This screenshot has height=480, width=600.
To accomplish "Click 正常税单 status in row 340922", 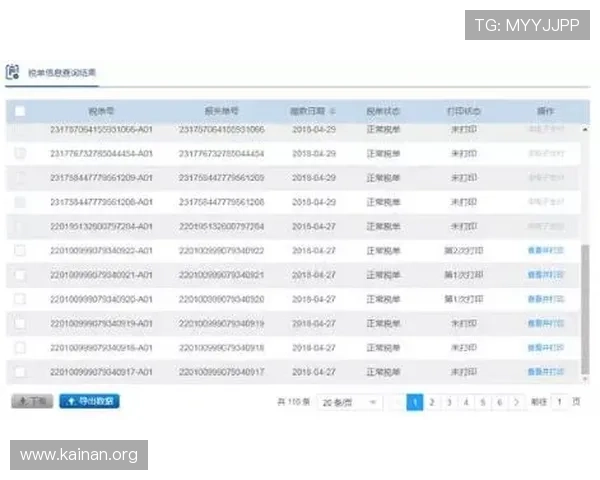I will point(383,251).
